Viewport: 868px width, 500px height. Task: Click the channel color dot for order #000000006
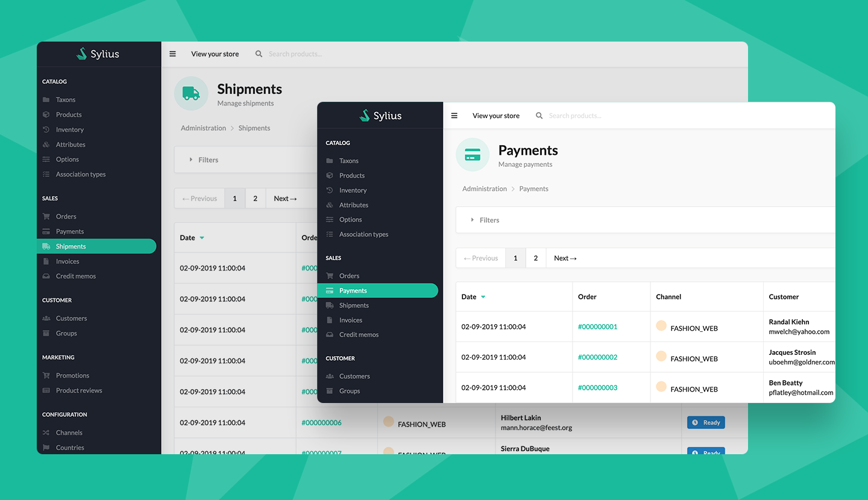pos(388,422)
